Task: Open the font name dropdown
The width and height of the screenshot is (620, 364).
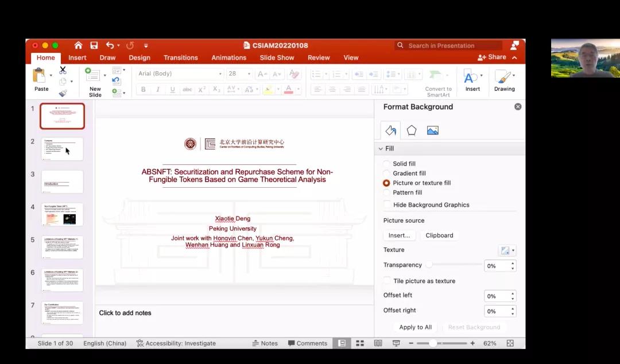Action: pos(220,74)
